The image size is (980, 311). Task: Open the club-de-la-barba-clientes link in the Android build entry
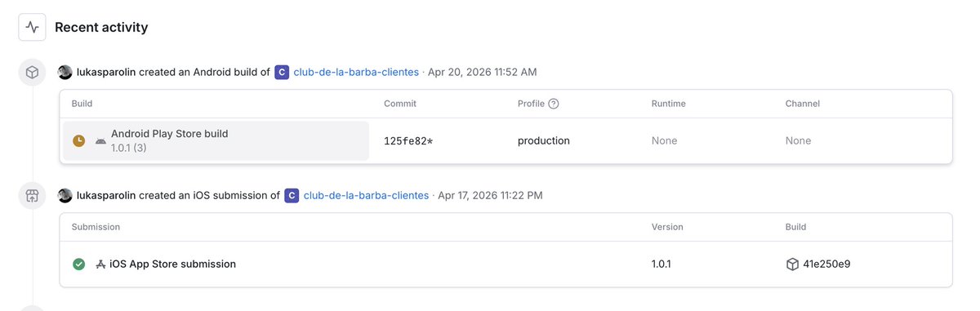[356, 72]
